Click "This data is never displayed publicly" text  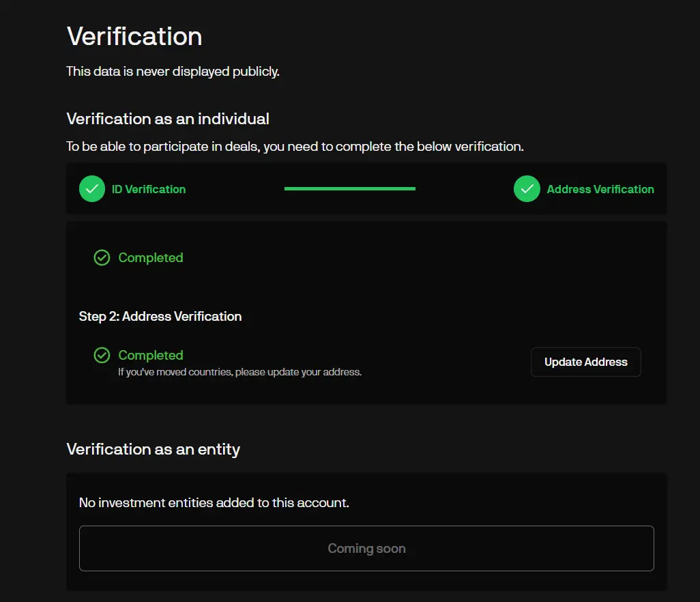point(173,71)
